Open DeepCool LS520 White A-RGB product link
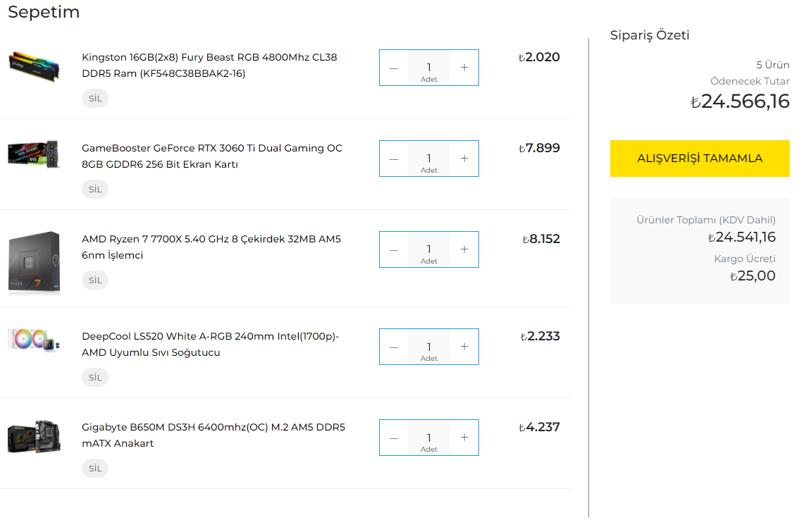This screenshot has width=799, height=532. pos(210,345)
